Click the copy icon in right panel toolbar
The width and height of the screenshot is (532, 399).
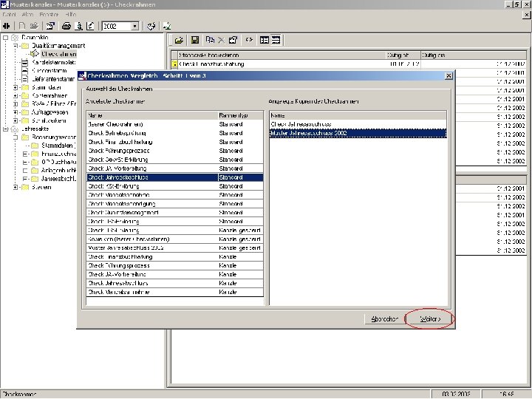click(x=211, y=40)
